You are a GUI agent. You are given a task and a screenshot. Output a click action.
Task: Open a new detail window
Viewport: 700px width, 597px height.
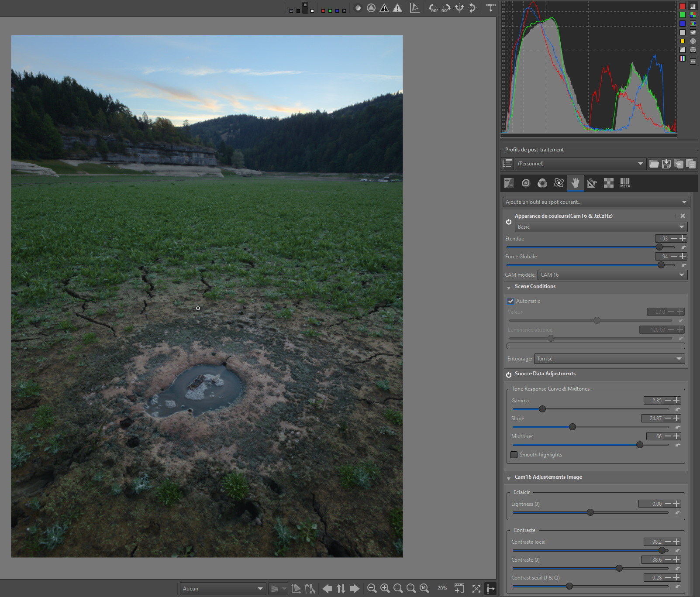[x=459, y=588]
